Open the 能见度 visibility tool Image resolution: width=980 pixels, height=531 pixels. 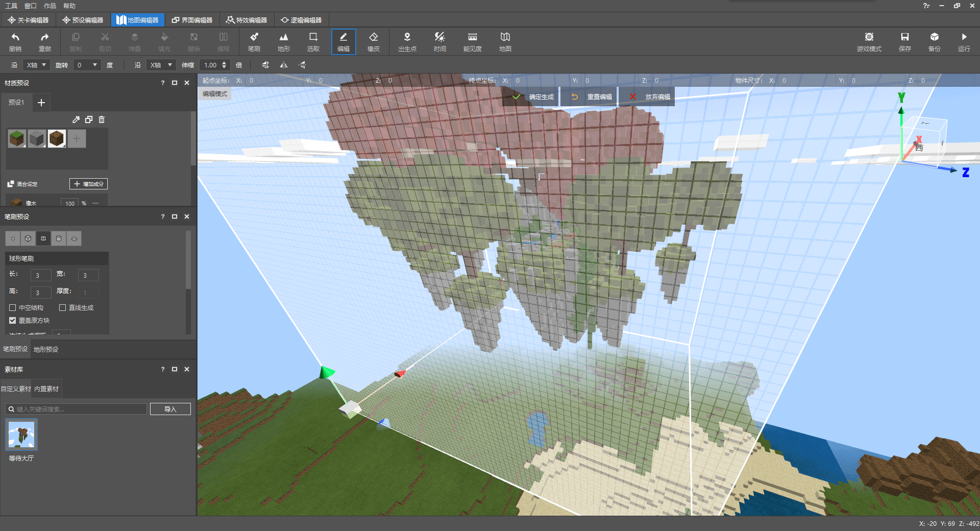pos(472,41)
